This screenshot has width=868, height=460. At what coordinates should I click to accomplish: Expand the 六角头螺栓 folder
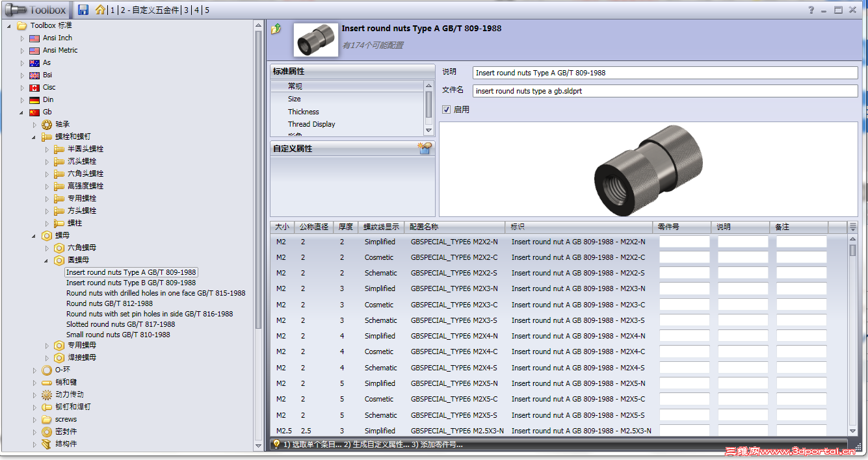coord(47,174)
